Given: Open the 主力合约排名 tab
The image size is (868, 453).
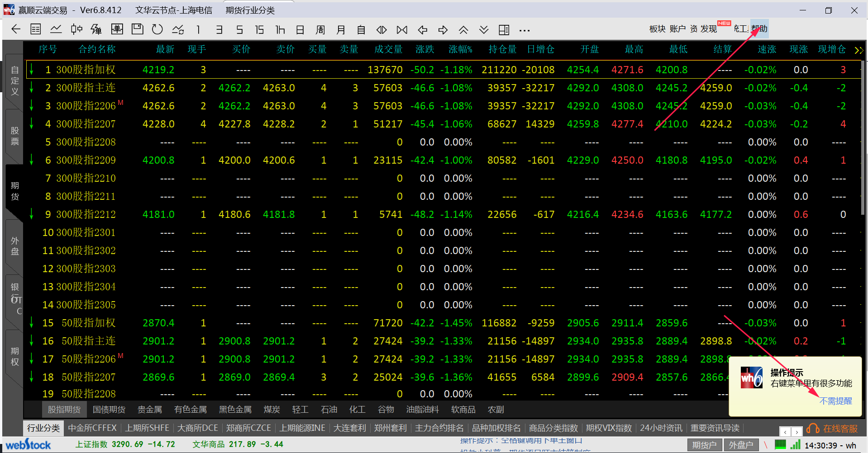Looking at the screenshot, I should (x=439, y=428).
